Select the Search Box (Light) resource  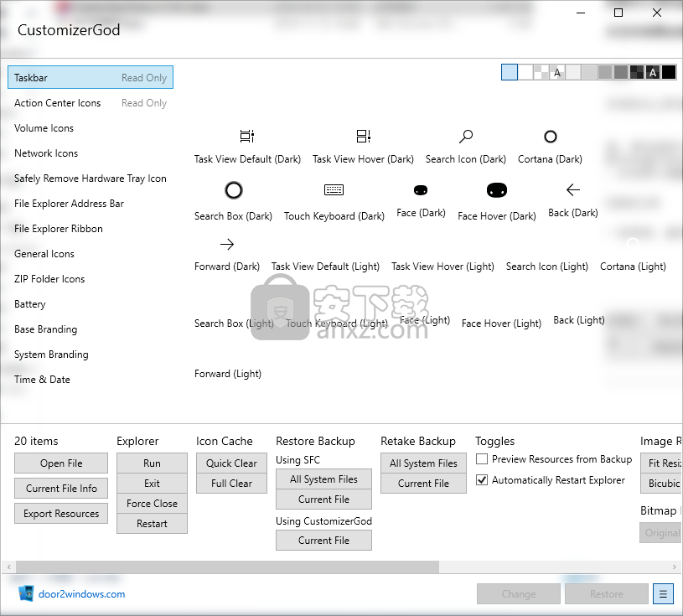(234, 324)
